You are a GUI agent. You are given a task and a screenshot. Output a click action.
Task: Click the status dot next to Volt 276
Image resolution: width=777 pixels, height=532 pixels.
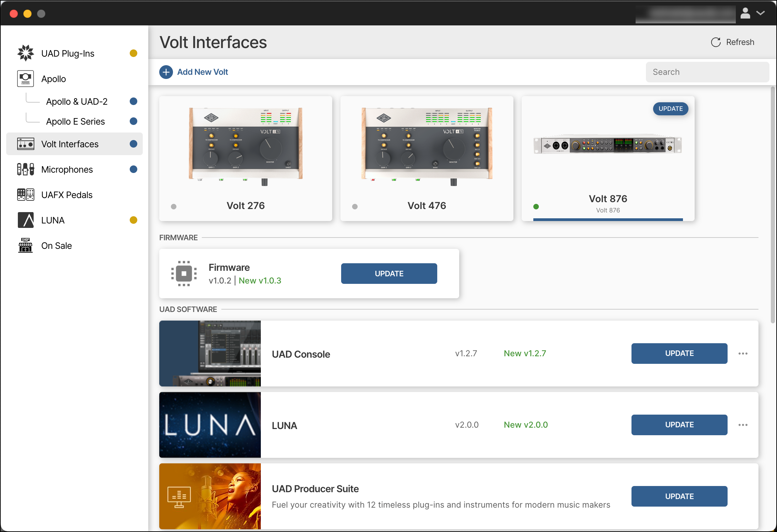[174, 207]
